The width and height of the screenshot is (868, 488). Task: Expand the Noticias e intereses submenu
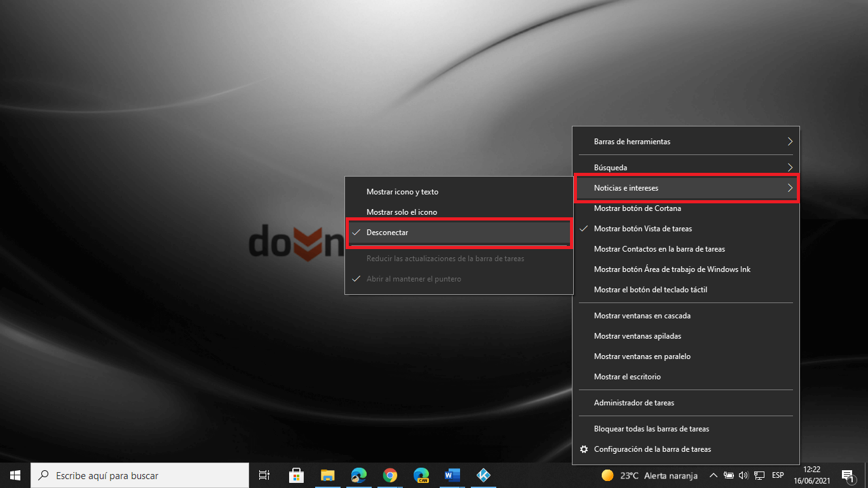[686, 188]
